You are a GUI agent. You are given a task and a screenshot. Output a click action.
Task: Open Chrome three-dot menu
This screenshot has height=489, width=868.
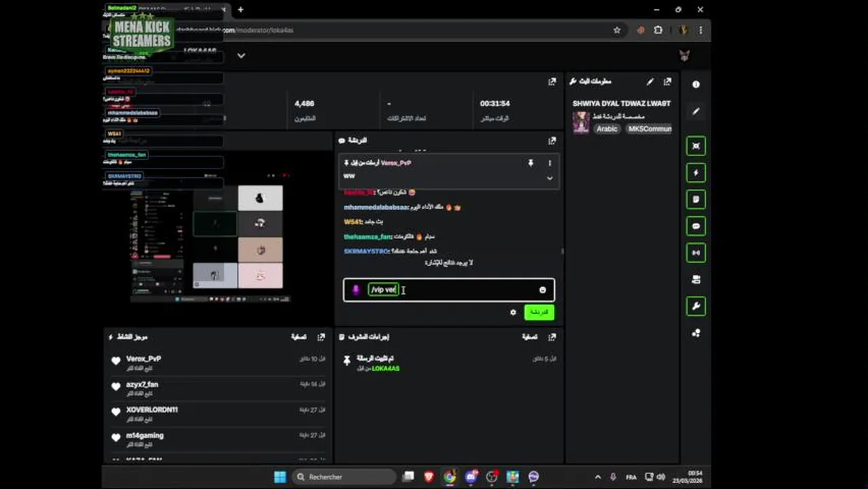coord(700,30)
